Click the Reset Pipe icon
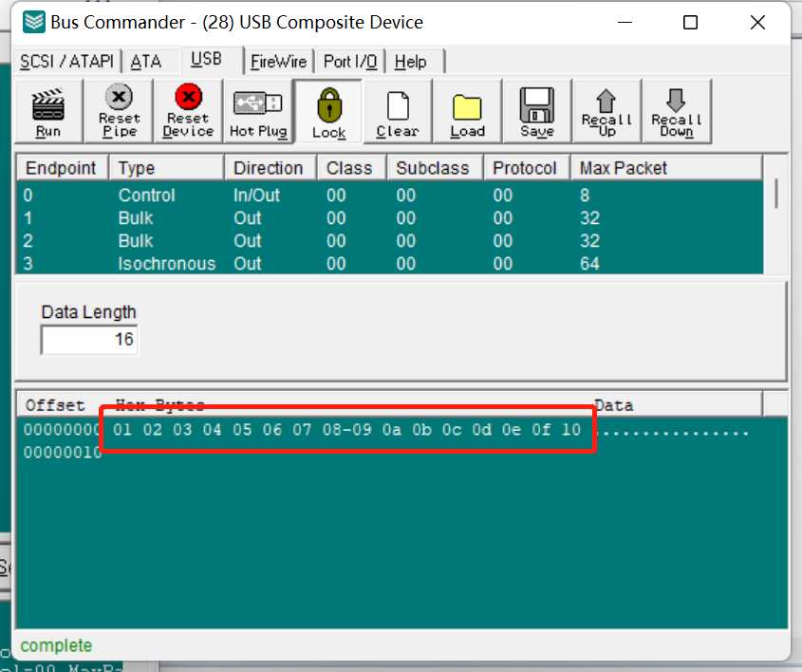 click(119, 111)
